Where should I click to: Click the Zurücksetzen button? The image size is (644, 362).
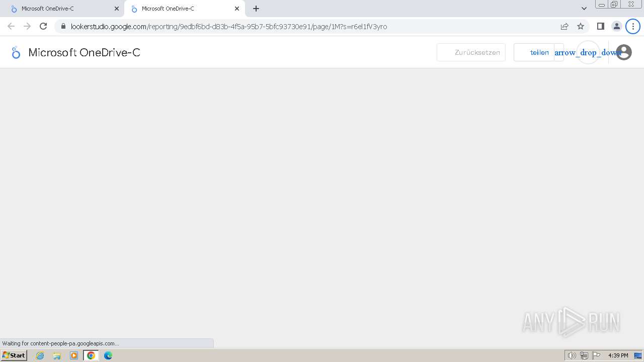tap(471, 52)
